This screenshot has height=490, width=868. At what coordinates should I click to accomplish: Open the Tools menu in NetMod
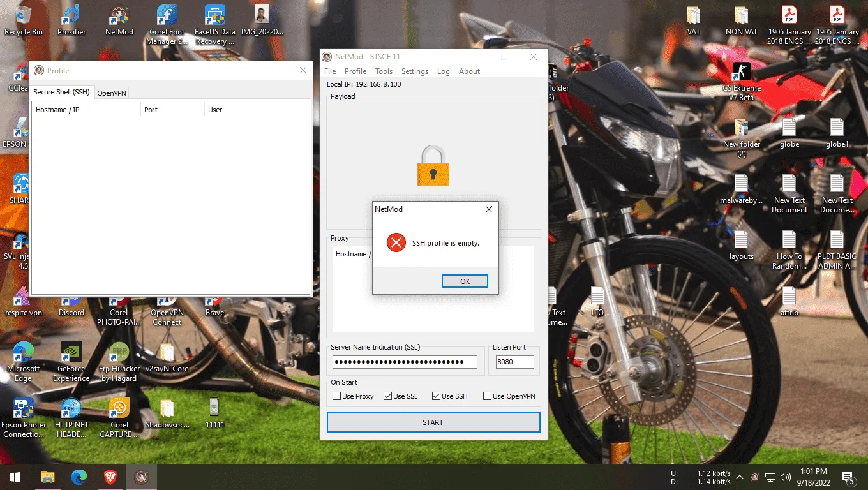click(384, 71)
